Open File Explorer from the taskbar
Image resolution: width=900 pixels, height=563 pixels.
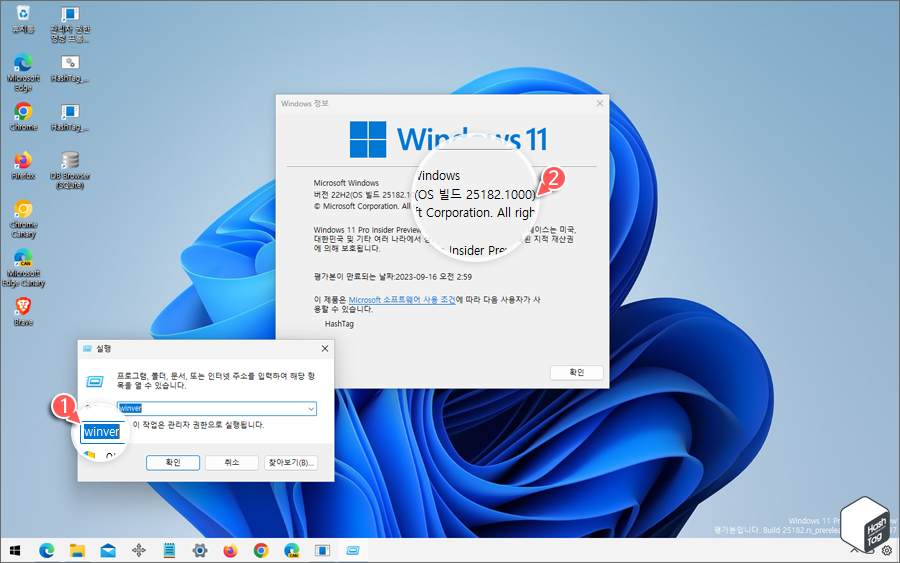click(77, 551)
